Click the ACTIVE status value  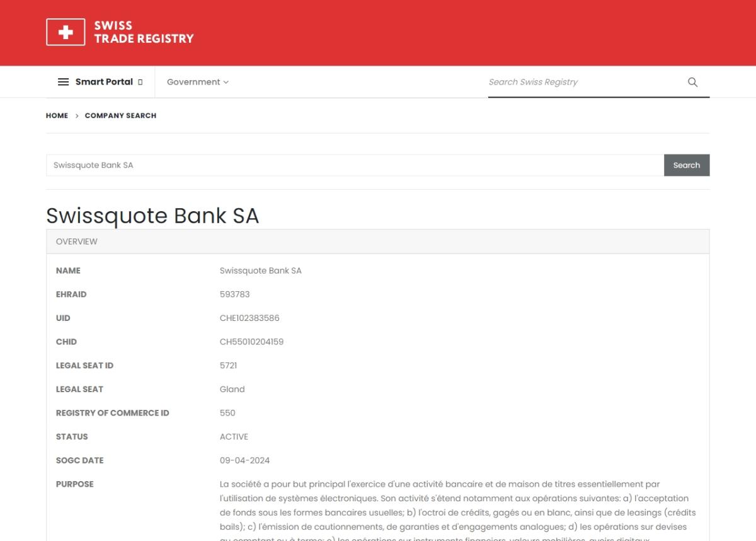tap(234, 437)
